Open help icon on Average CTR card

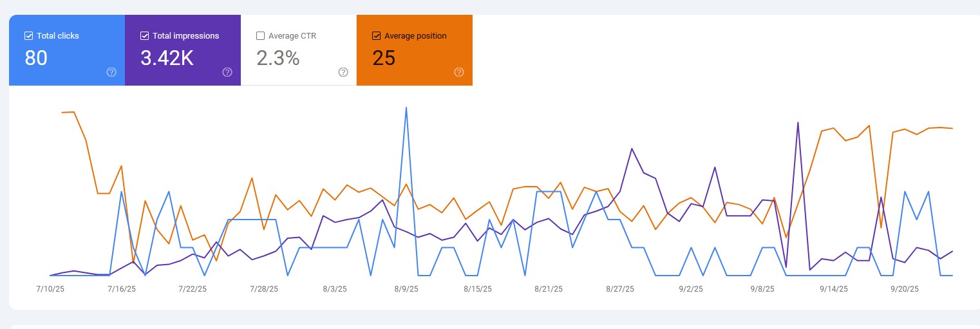pyautogui.click(x=343, y=72)
